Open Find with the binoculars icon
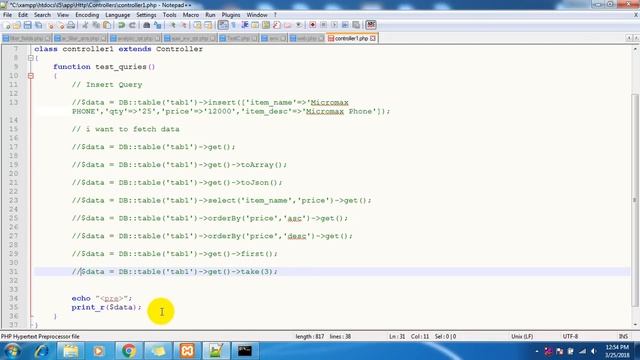This screenshot has width=640, height=360. tap(147, 25)
